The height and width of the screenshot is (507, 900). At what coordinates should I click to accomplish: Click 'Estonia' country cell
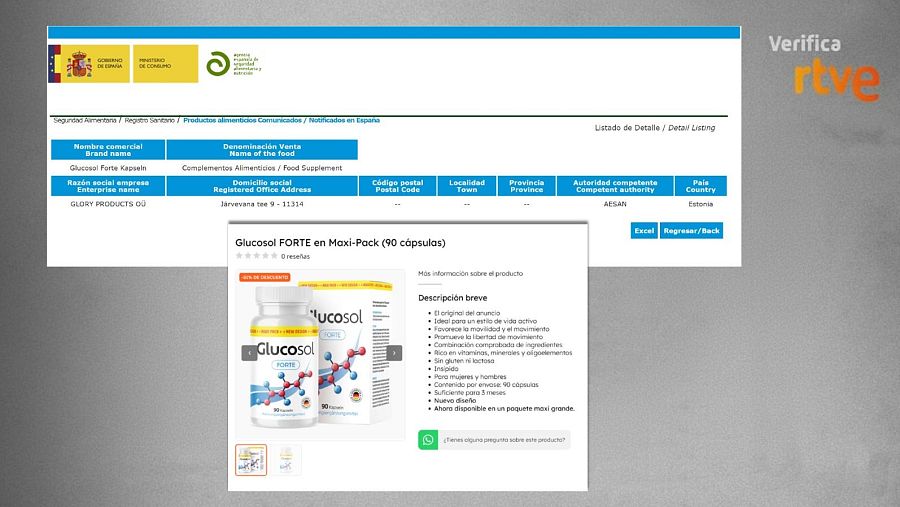click(700, 204)
